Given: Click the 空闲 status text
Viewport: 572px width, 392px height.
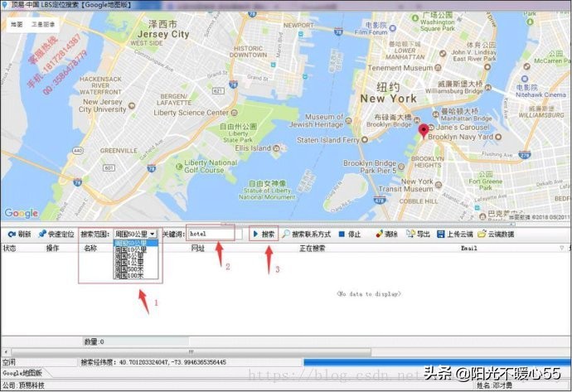Looking at the screenshot, I should tap(9, 362).
